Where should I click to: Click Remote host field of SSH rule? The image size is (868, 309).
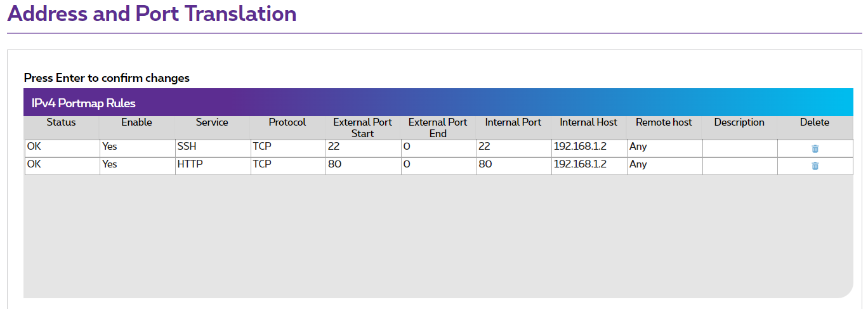pyautogui.click(x=664, y=147)
